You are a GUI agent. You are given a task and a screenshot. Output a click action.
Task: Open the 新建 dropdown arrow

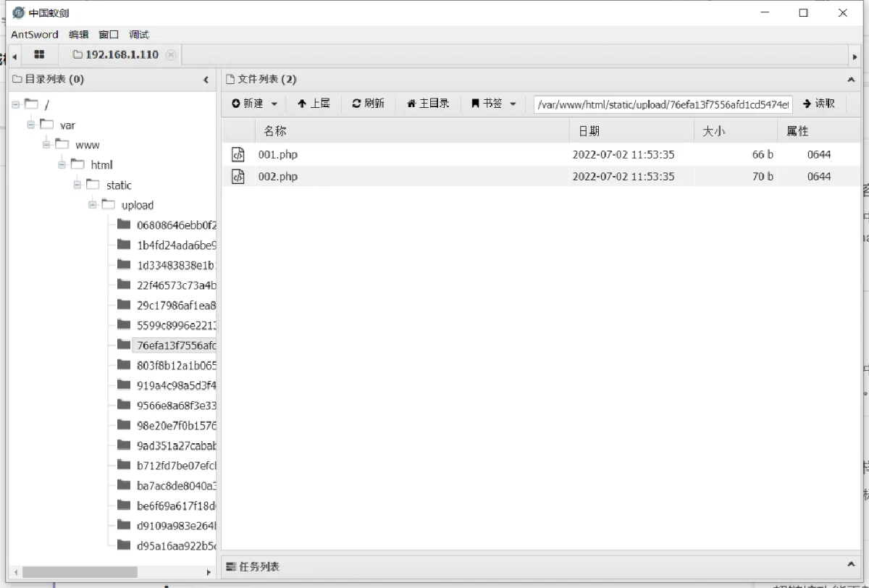click(x=274, y=104)
